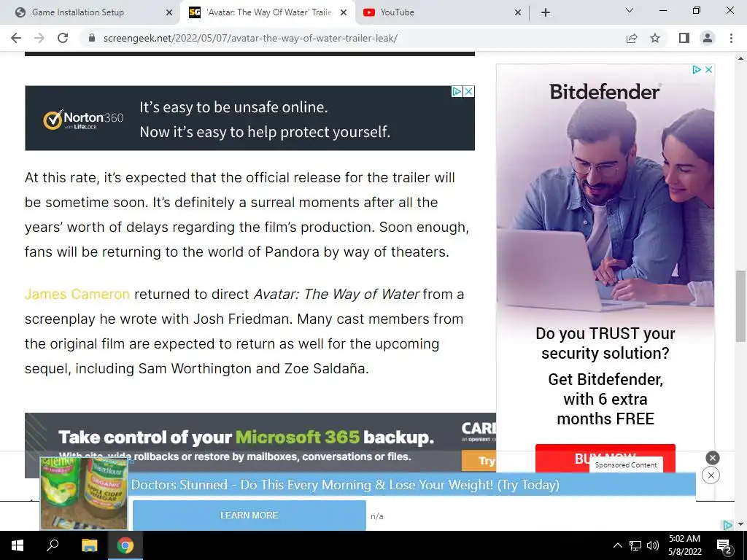Click the vertical scrollbar thumb

(740, 306)
